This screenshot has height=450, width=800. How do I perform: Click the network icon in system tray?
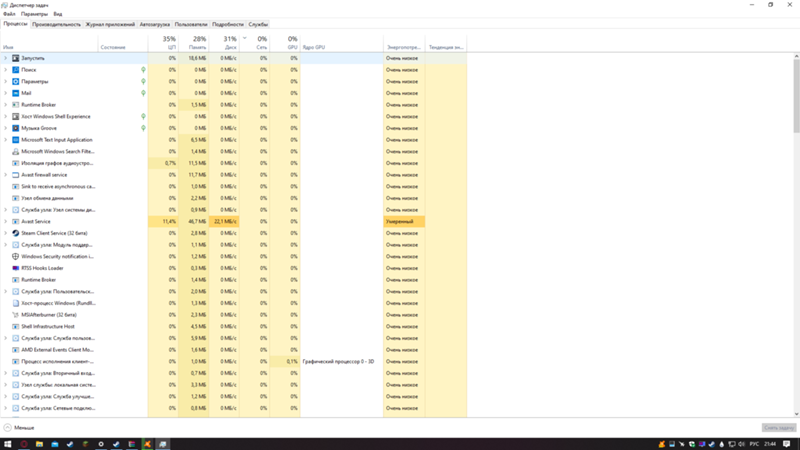click(732, 444)
